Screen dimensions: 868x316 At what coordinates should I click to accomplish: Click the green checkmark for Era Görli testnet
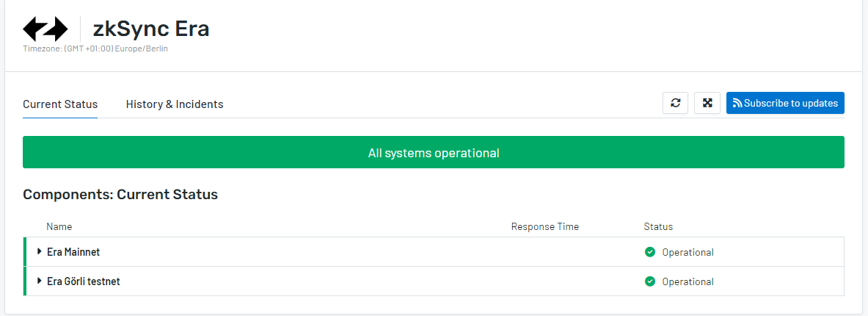tap(649, 281)
